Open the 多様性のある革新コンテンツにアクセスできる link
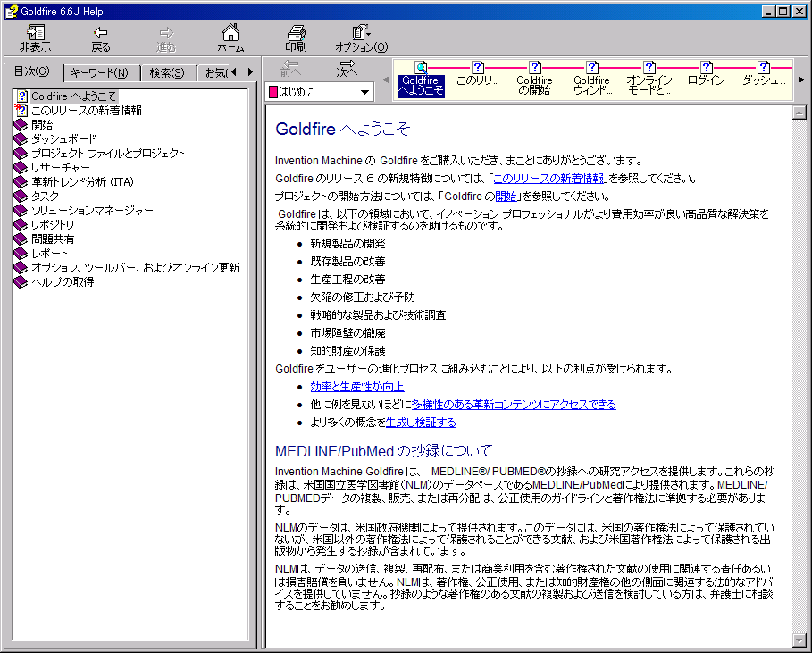The width and height of the screenshot is (812, 653). pyautogui.click(x=514, y=405)
